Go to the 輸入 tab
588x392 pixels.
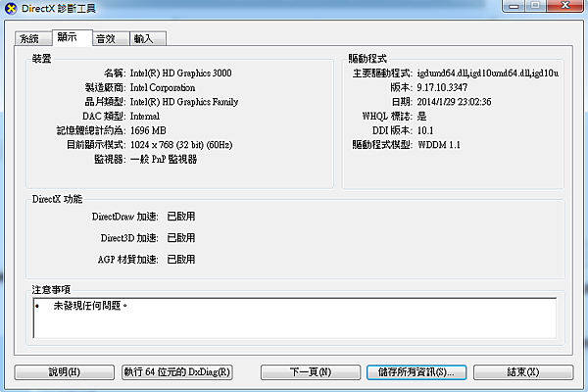(148, 38)
